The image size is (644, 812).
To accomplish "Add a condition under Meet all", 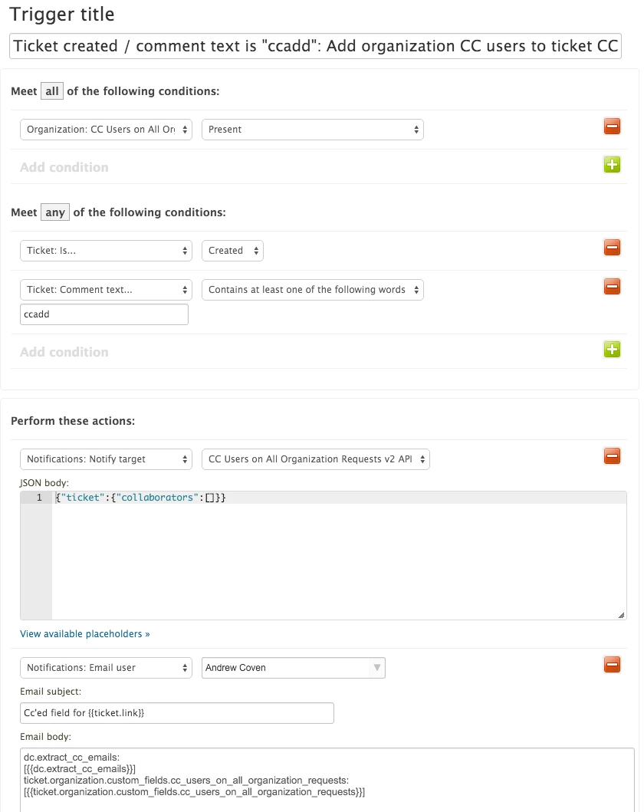I will pos(612,165).
